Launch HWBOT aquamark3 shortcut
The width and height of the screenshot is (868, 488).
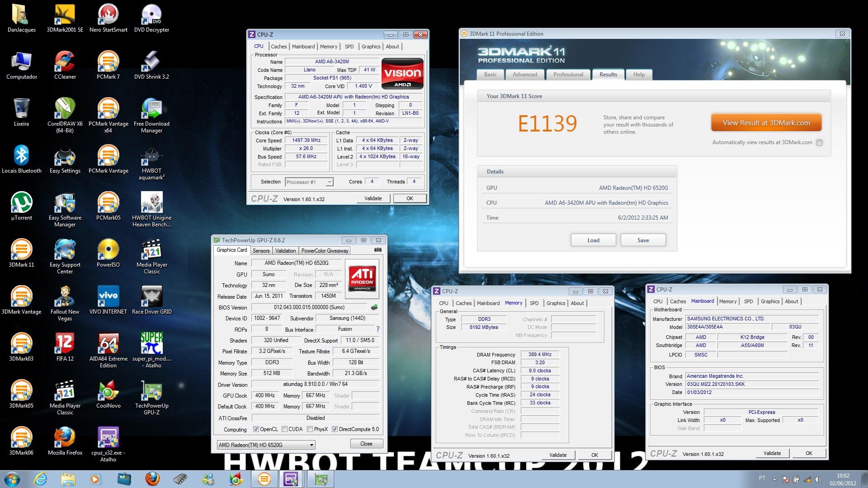(151, 163)
